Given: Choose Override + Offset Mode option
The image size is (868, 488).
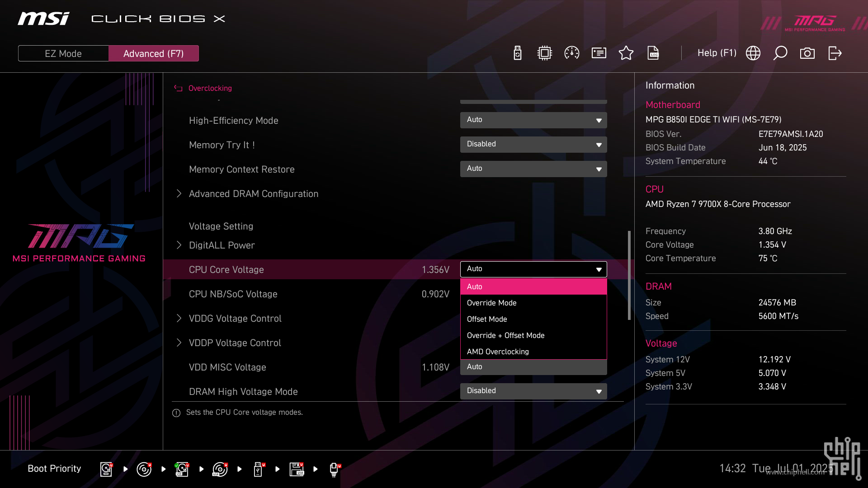Looking at the screenshot, I should pos(533,335).
